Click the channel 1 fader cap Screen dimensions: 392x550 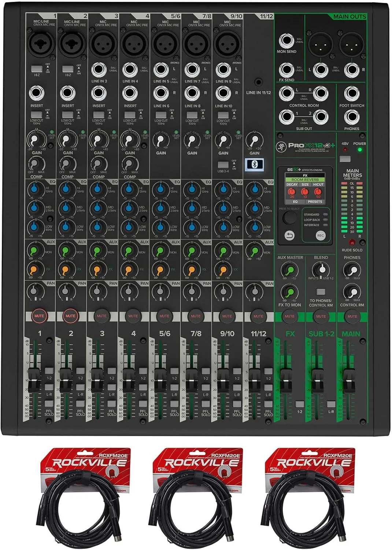click(x=34, y=380)
